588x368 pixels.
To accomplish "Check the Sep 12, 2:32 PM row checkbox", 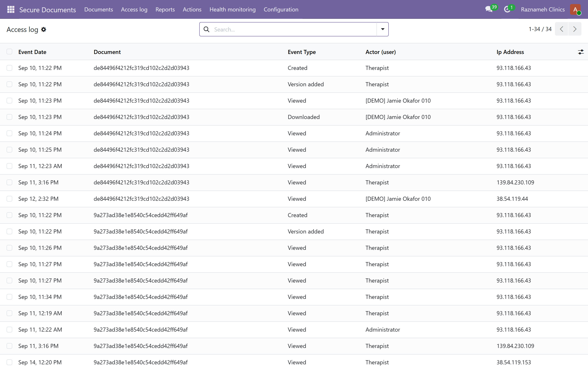I will tap(9, 199).
